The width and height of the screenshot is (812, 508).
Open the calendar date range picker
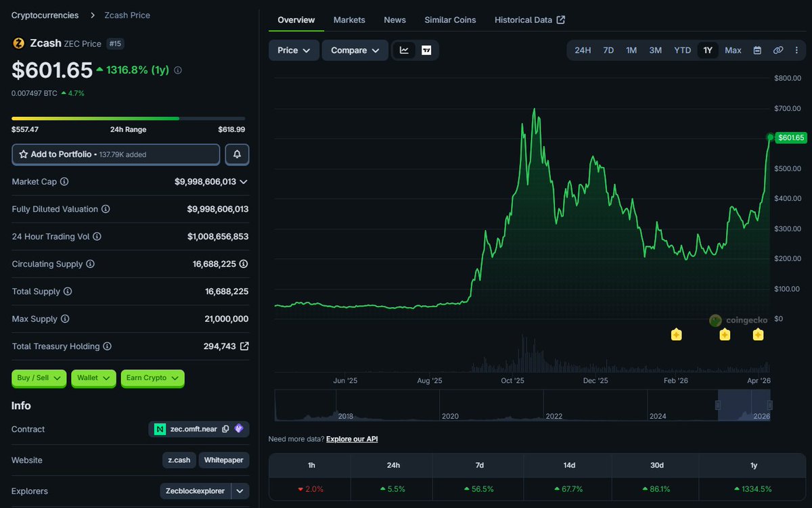(757, 50)
